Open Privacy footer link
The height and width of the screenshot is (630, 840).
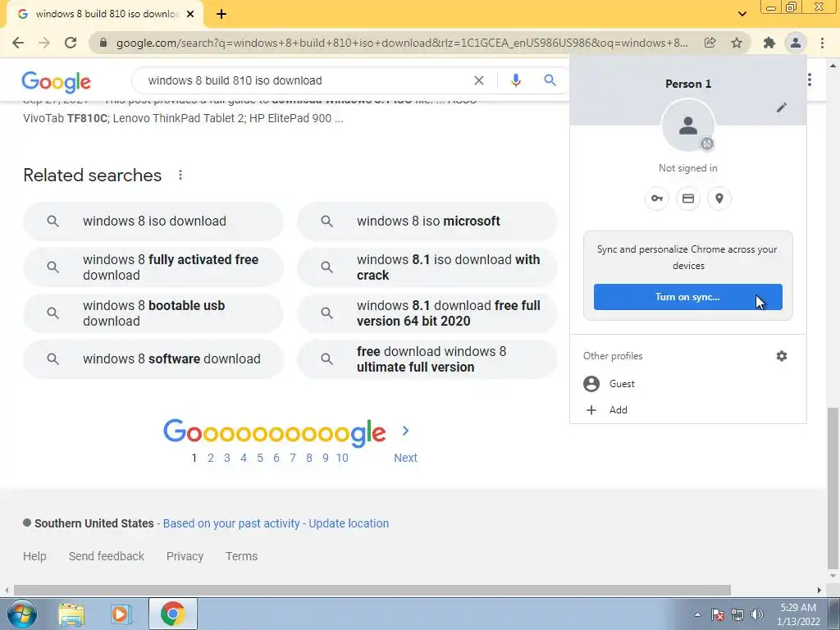(185, 556)
